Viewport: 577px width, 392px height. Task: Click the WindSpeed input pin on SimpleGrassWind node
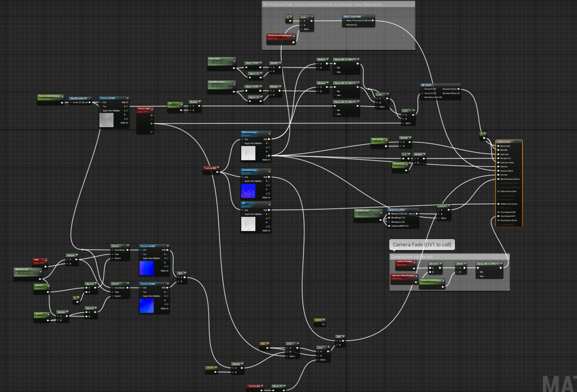[x=390, y=222]
